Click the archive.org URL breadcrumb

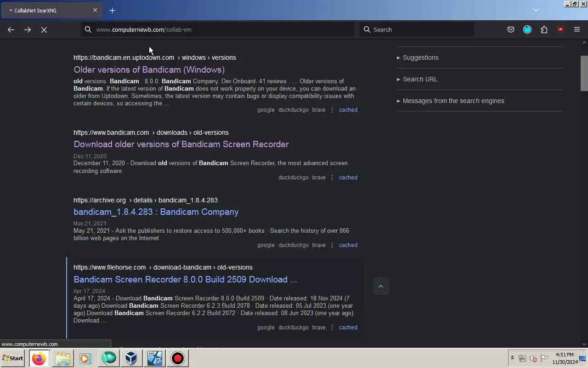[x=145, y=200]
